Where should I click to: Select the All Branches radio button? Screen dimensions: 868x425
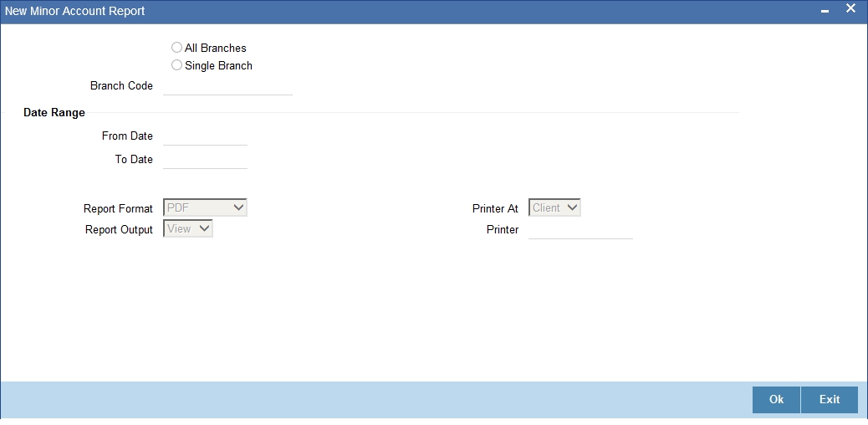(176, 48)
